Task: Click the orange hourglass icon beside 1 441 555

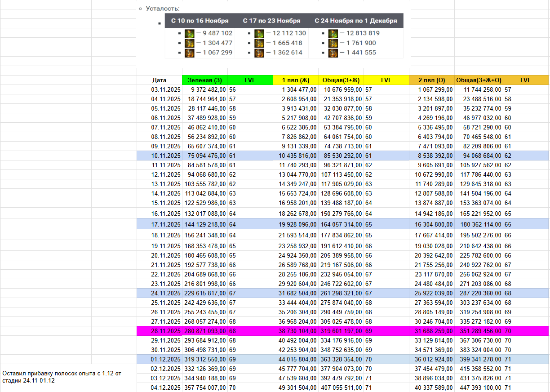Action: tap(333, 53)
